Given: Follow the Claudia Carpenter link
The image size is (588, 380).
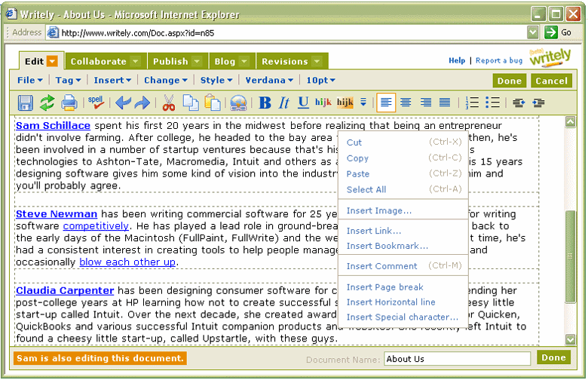Looking at the screenshot, I should pos(65,290).
